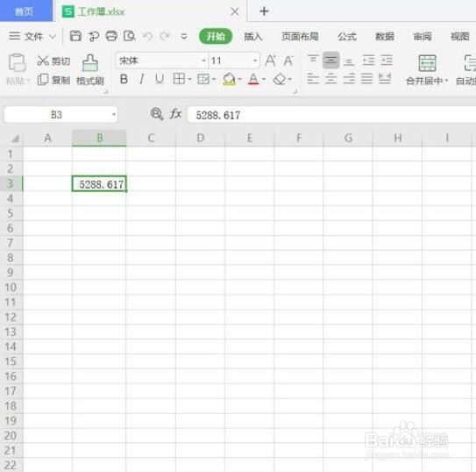Click the Paste clipboard icon
Viewport: 476px width, 472px height.
pos(17,62)
